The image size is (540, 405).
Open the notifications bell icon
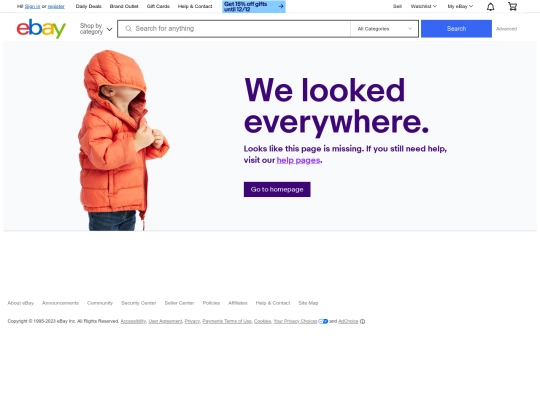[490, 7]
